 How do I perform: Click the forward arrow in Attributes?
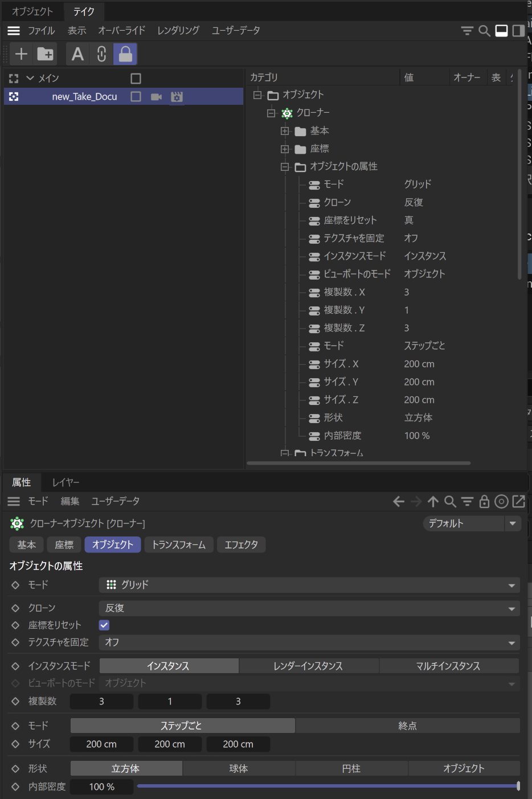(416, 501)
